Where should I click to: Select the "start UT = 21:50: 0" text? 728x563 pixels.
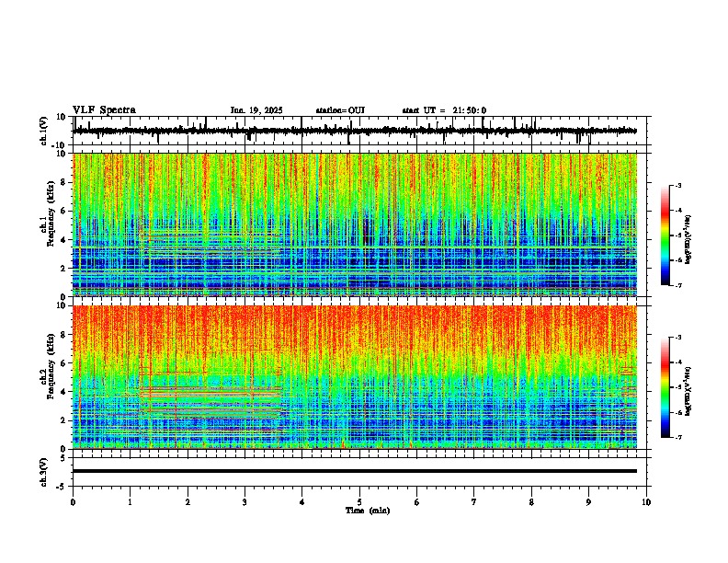pos(444,110)
